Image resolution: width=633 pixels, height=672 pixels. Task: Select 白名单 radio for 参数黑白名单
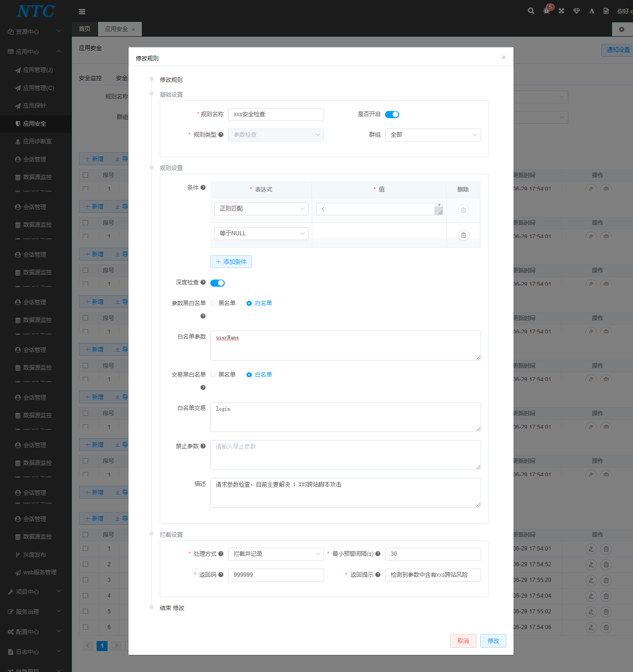259,303
